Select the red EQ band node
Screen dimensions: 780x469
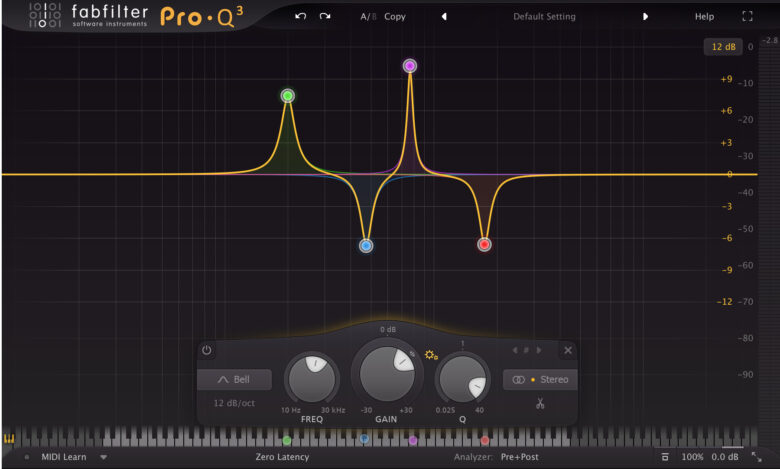pyautogui.click(x=484, y=244)
